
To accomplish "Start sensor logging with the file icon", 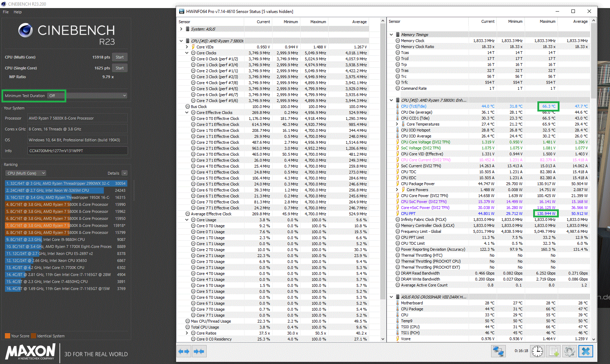I will click(x=553, y=351).
